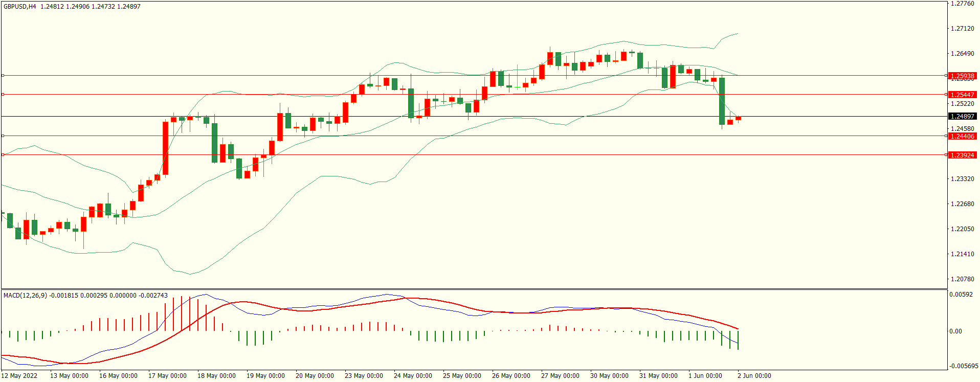
Task: Select the red 1.25447 price label
Action: coord(962,95)
